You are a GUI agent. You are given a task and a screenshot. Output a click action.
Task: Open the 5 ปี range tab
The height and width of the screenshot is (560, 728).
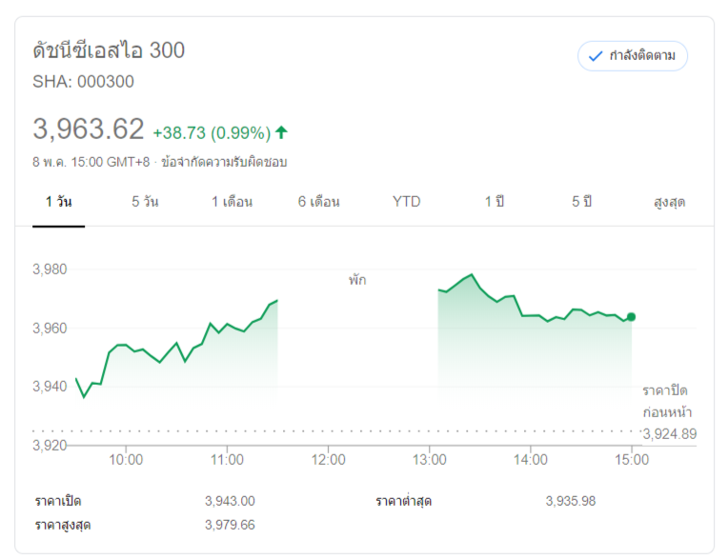pos(581,202)
